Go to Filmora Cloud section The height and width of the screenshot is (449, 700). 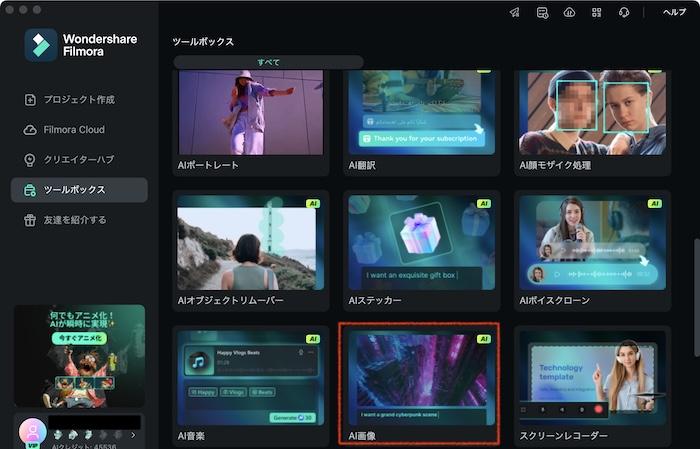pos(79,130)
